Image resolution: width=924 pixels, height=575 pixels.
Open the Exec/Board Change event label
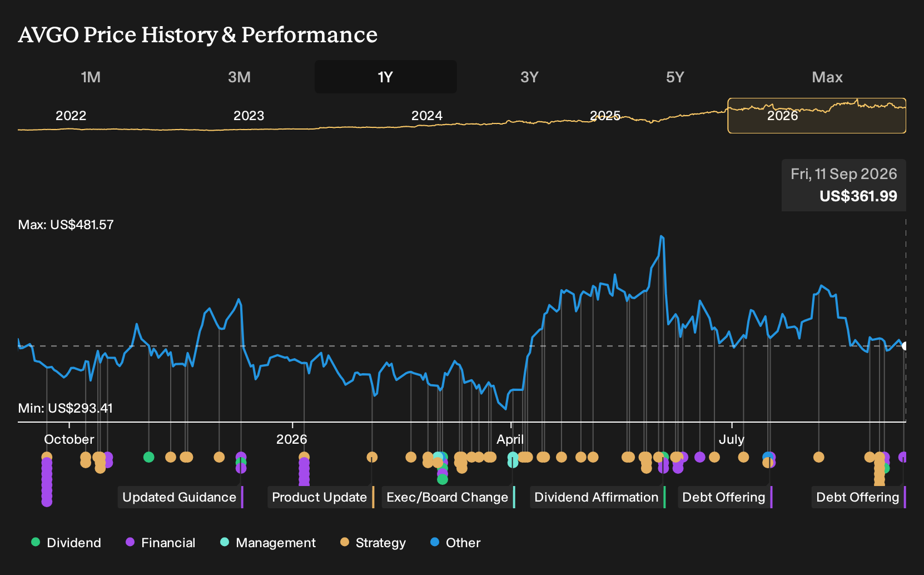pyautogui.click(x=448, y=497)
